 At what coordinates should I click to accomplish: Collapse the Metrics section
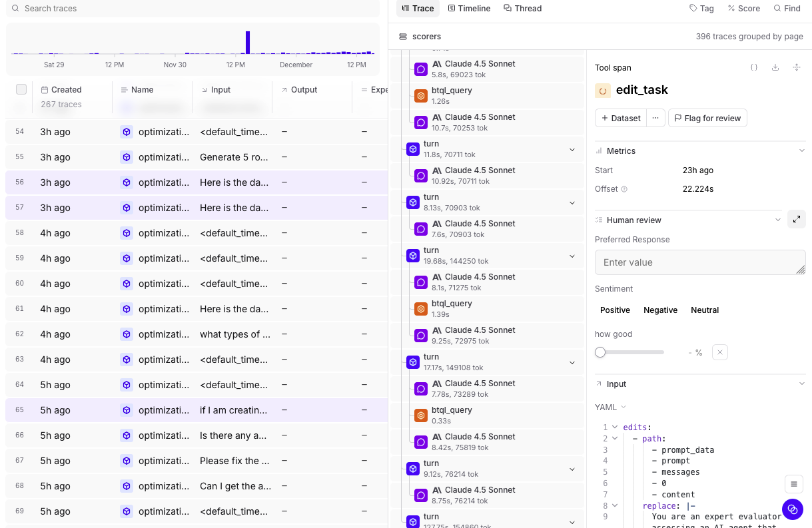801,151
